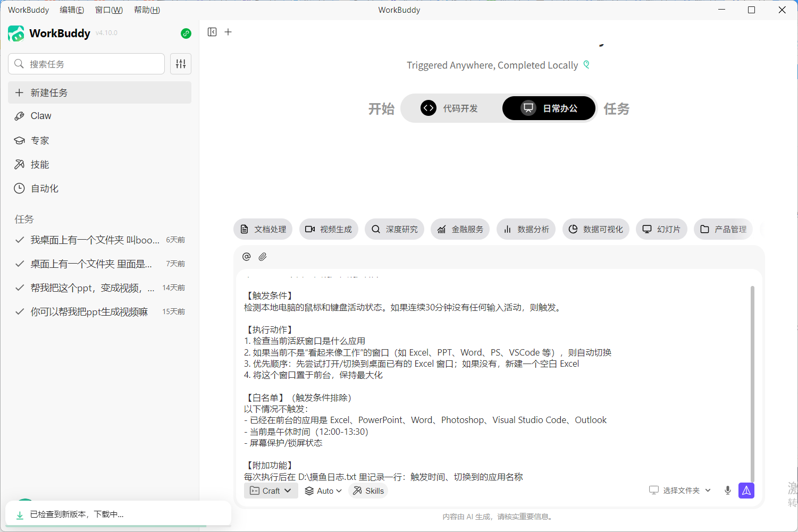Open the task filter settings icon
The height and width of the screenshot is (532, 798).
(x=181, y=64)
